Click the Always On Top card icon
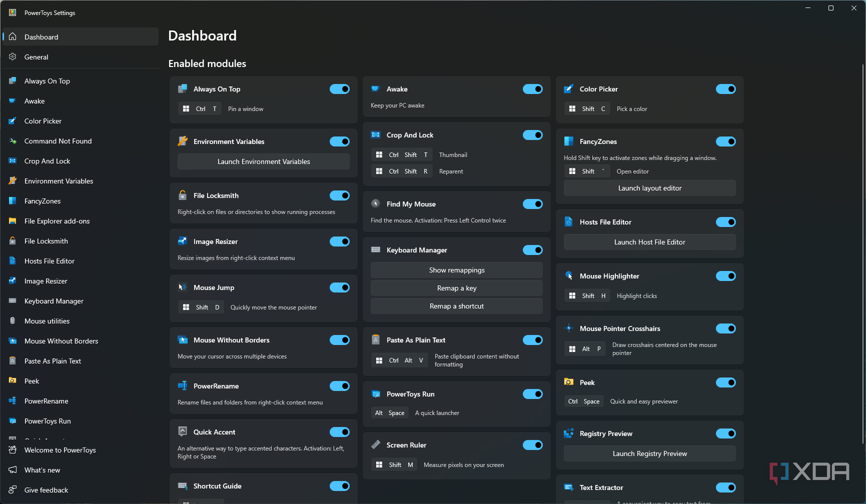This screenshot has width=866, height=504. pos(183,89)
